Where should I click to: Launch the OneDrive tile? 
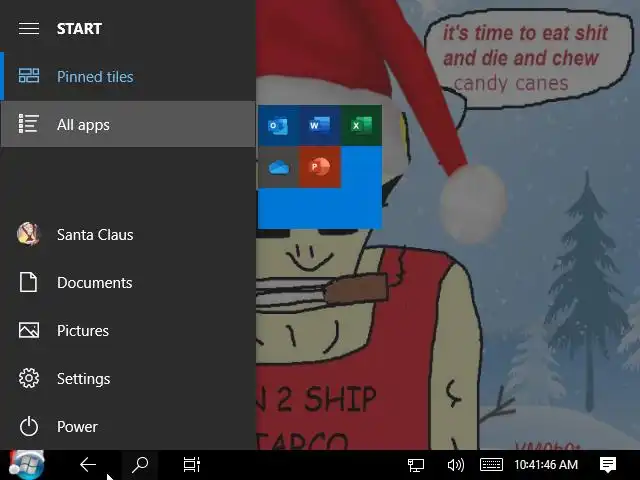[278, 167]
